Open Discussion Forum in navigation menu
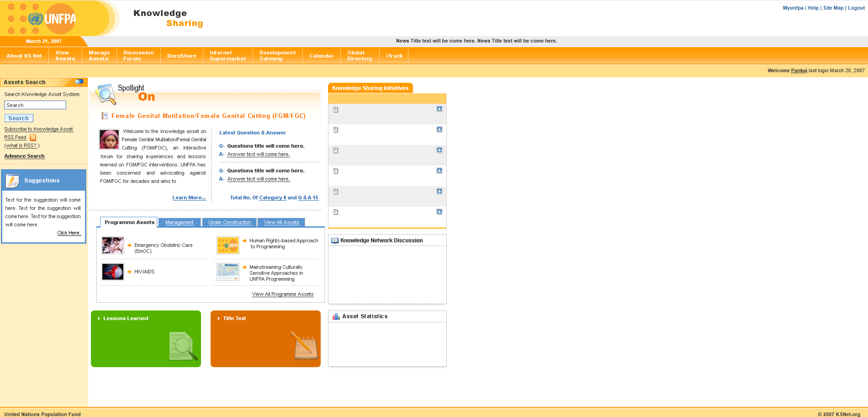The width and height of the screenshot is (868, 417). [138, 56]
